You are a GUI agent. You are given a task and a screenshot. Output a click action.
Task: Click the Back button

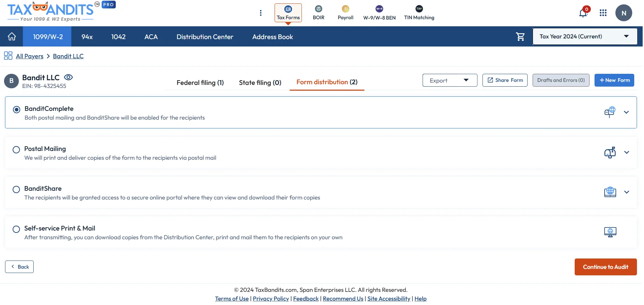[19, 267]
